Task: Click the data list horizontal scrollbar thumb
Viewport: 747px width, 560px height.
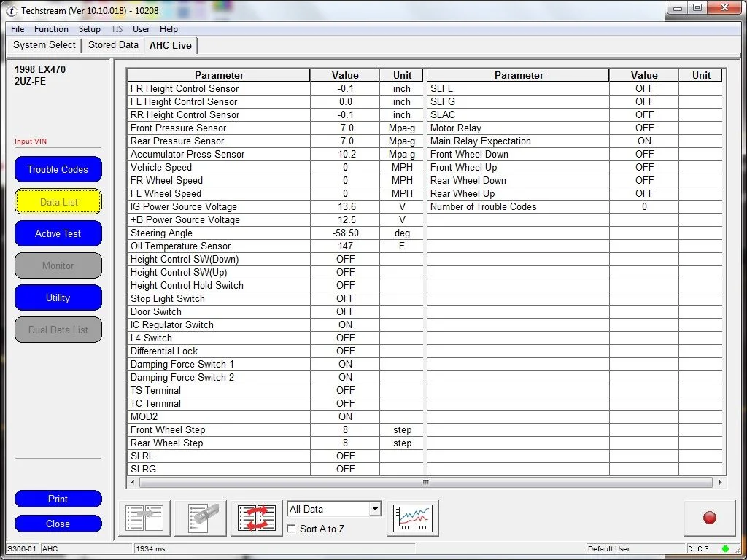Action: [x=425, y=483]
